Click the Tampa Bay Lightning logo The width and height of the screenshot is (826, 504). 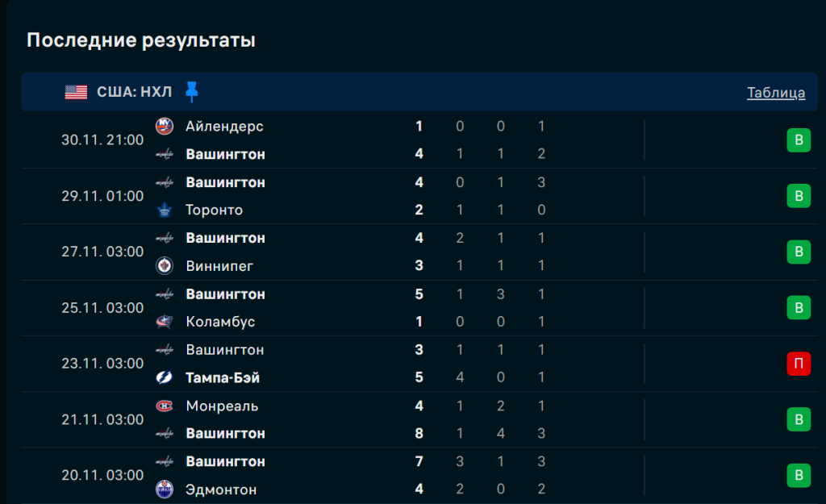point(165,377)
